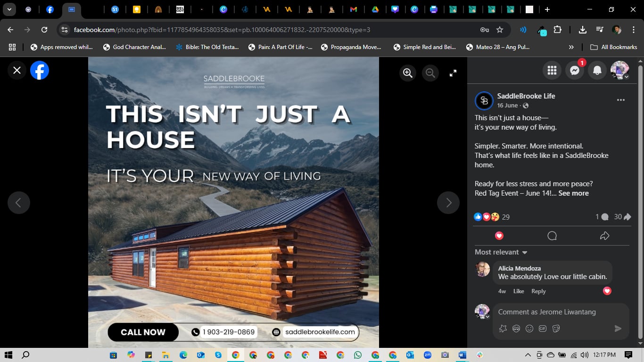Switch to the Facebook tab with logo
Image resolution: width=644 pixels, height=362 pixels.
(x=50, y=9)
